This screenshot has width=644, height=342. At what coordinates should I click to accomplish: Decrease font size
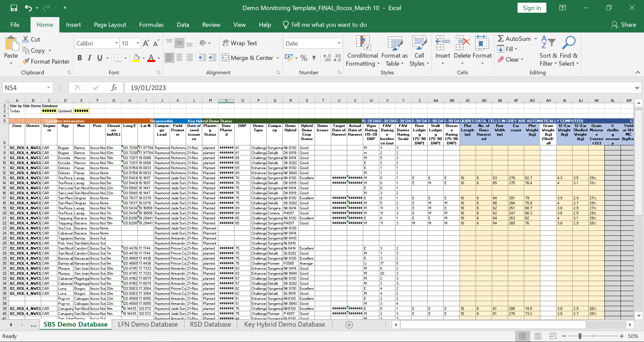pyautogui.click(x=156, y=43)
